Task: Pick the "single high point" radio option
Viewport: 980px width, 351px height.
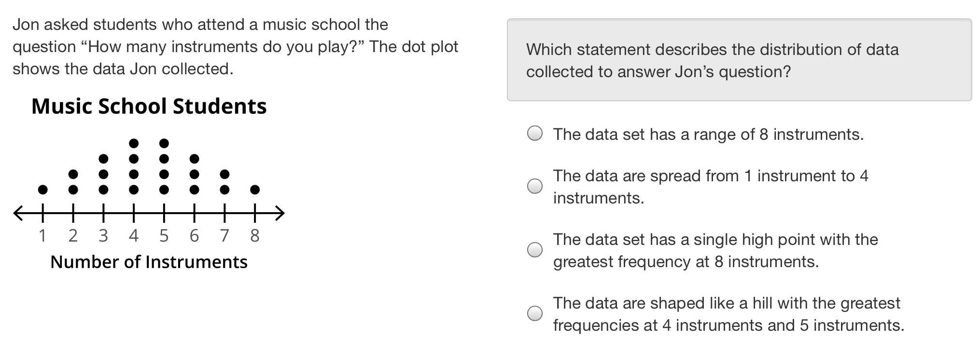Action: point(534,250)
